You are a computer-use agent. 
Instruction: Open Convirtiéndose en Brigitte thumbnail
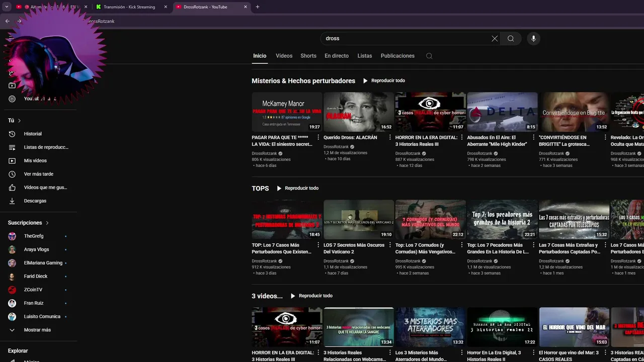tap(574, 112)
